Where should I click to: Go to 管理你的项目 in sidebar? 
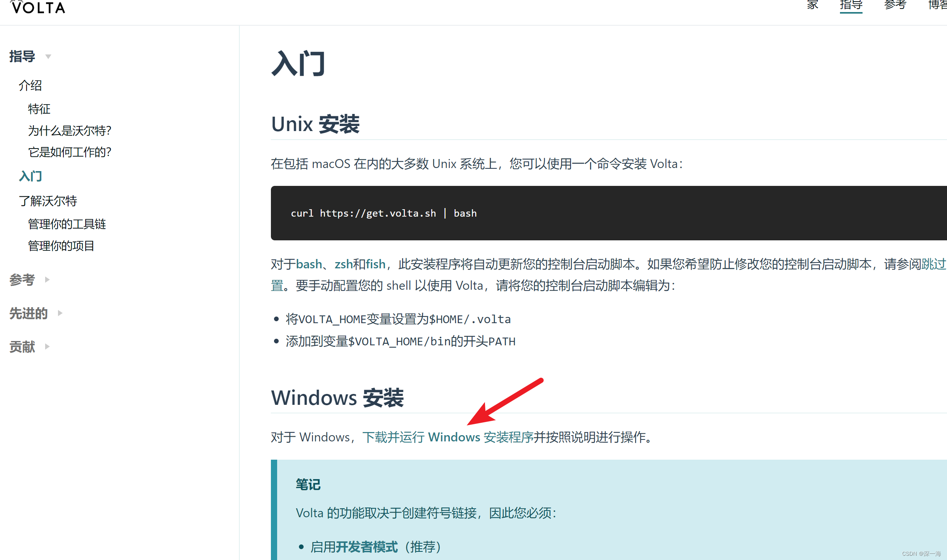[61, 246]
